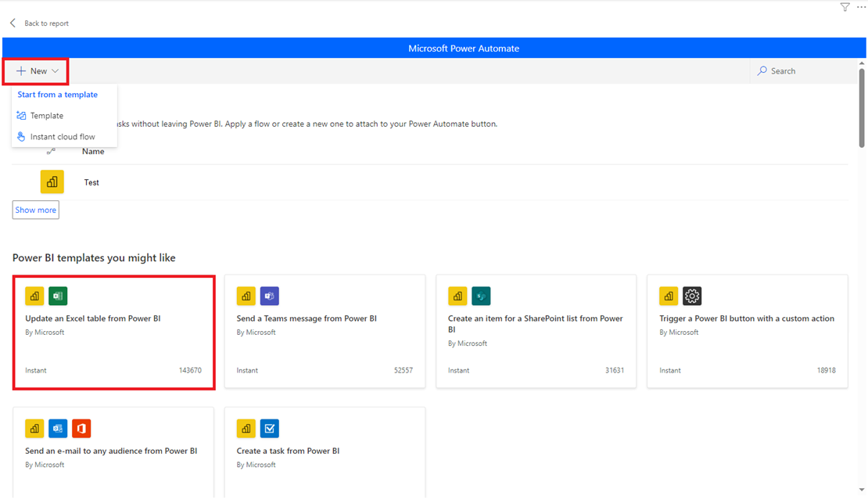Click Power BI templates you might like heading
The image size is (868, 500).
click(x=94, y=258)
